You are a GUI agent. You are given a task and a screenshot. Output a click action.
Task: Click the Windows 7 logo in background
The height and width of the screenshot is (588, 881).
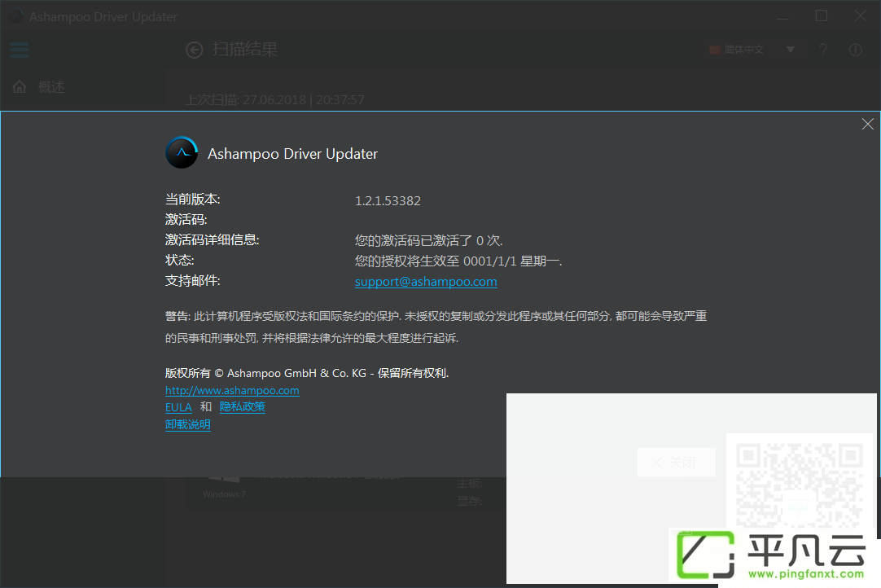point(224,479)
